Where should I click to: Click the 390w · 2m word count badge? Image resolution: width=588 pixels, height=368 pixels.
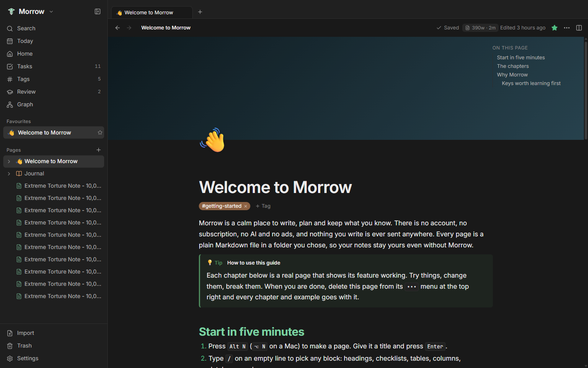point(481,28)
